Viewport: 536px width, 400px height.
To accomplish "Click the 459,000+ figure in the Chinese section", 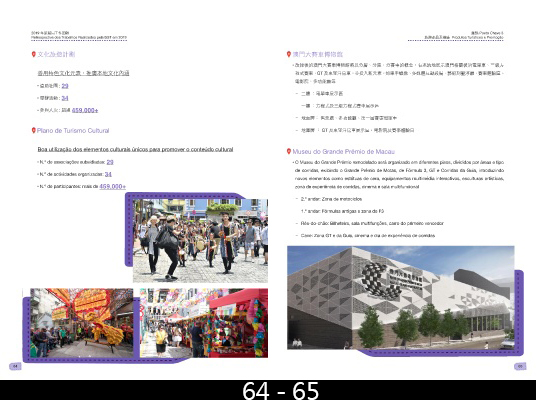I will 85,110.
